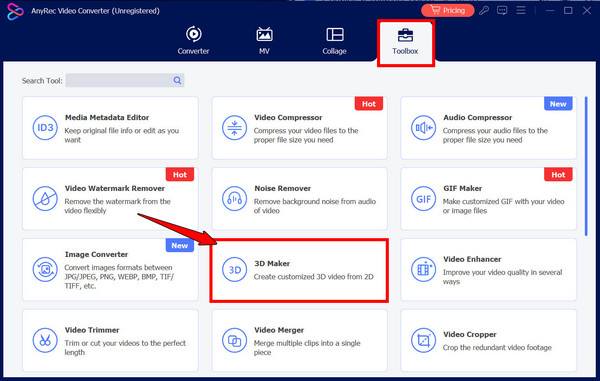Image resolution: width=600 pixels, height=381 pixels.
Task: Click the key register icon
Action: 484,10
